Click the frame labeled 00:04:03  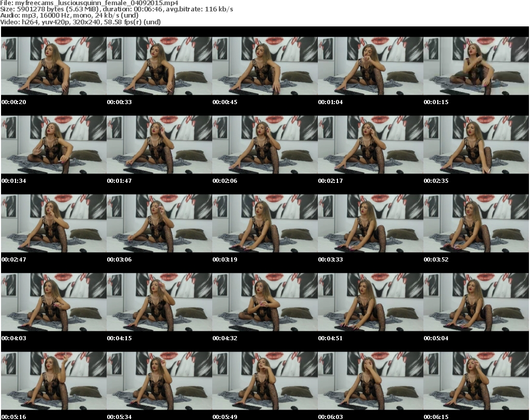point(54,302)
